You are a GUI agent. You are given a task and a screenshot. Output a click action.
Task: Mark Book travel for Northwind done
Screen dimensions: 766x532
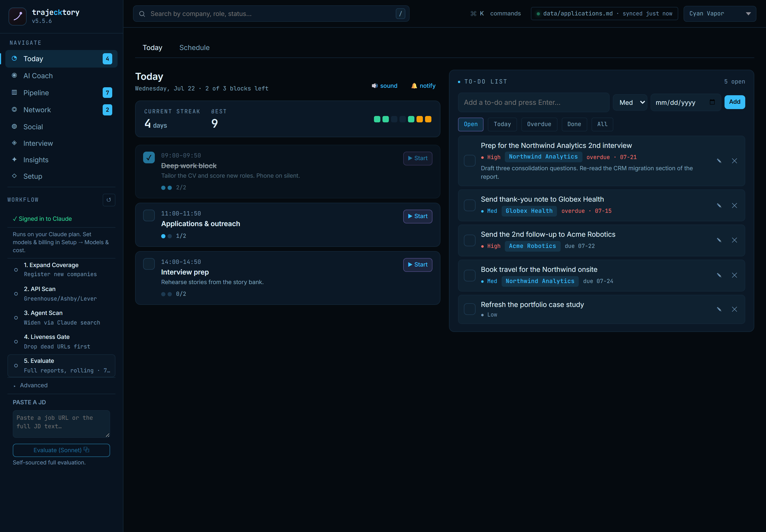click(470, 275)
